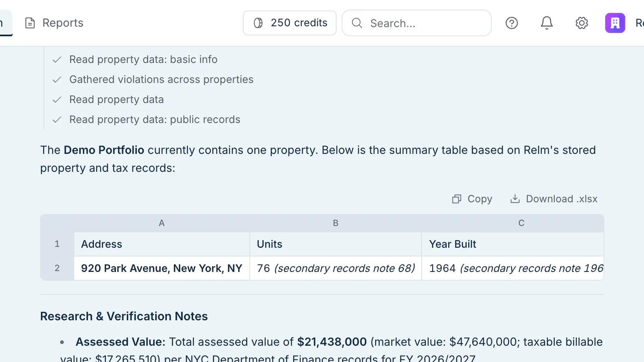Screen dimensions: 644x362
Task: Click the Copy table icon
Action: (457, 199)
